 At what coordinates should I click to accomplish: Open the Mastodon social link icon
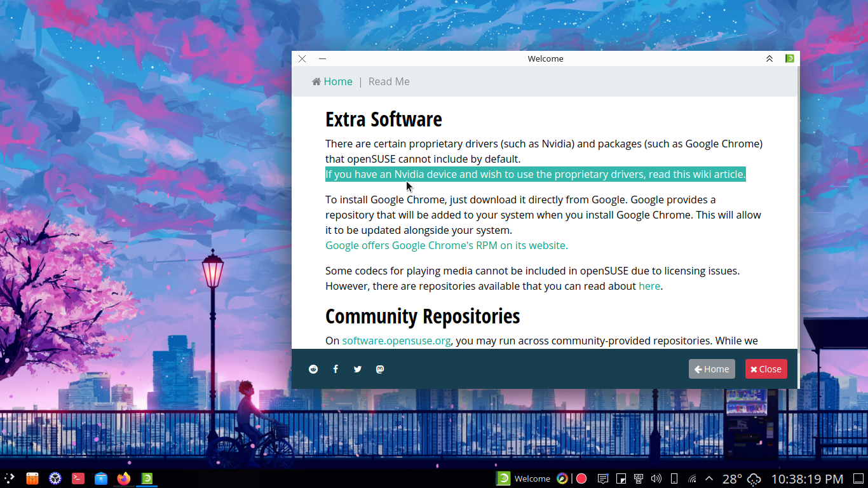coord(380,369)
